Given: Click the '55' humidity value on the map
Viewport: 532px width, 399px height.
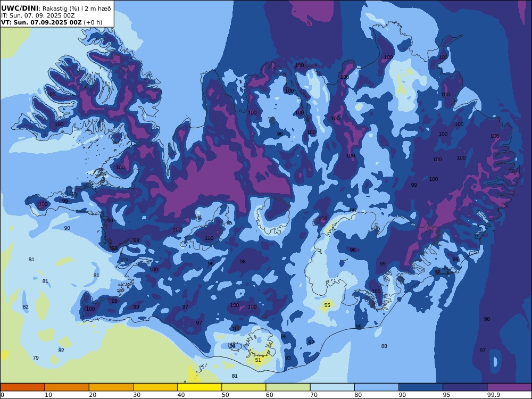Looking at the screenshot, I should [327, 305].
